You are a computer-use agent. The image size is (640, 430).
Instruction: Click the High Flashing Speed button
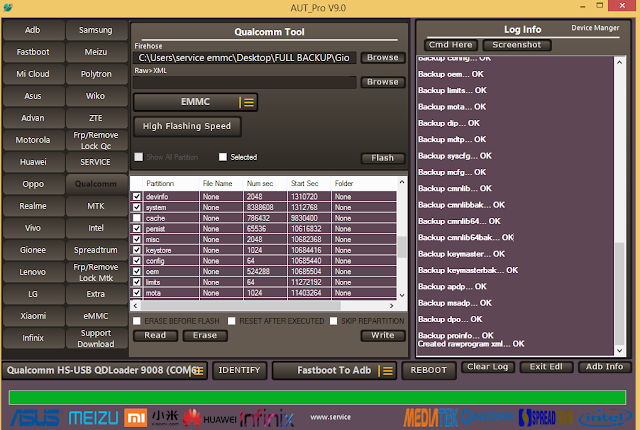click(x=187, y=126)
